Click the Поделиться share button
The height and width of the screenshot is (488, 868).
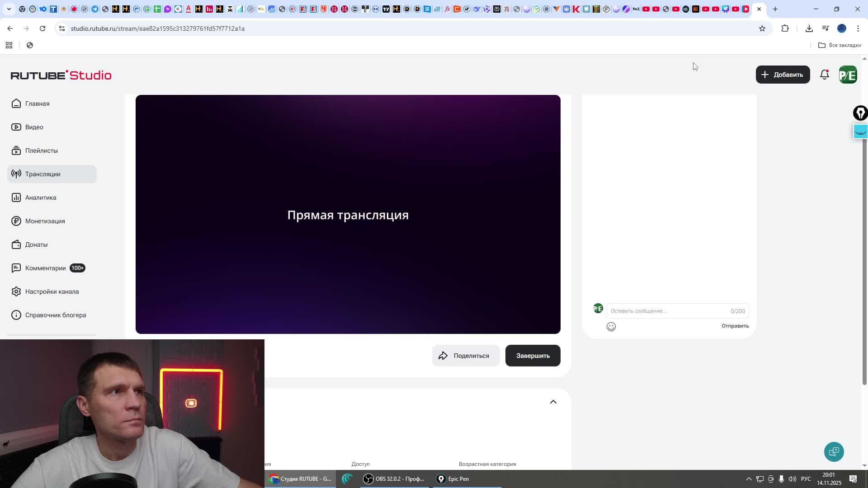[466, 356]
